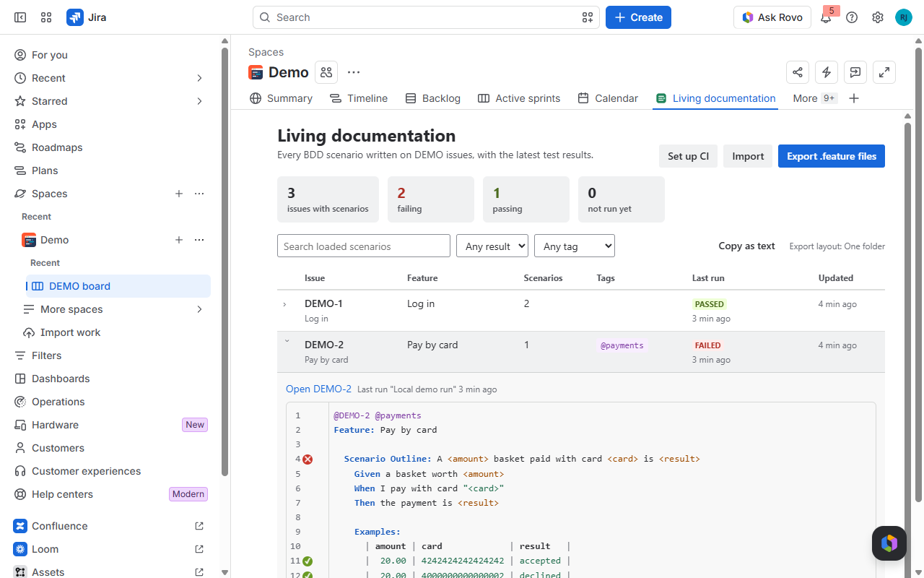The width and height of the screenshot is (924, 578).
Task: Open the app switcher grid icon
Action: pos(46,17)
